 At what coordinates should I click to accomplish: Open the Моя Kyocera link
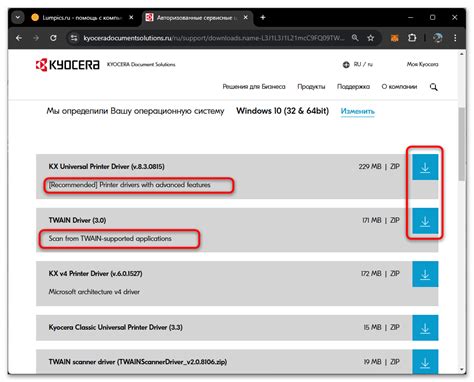pyautogui.click(x=422, y=64)
